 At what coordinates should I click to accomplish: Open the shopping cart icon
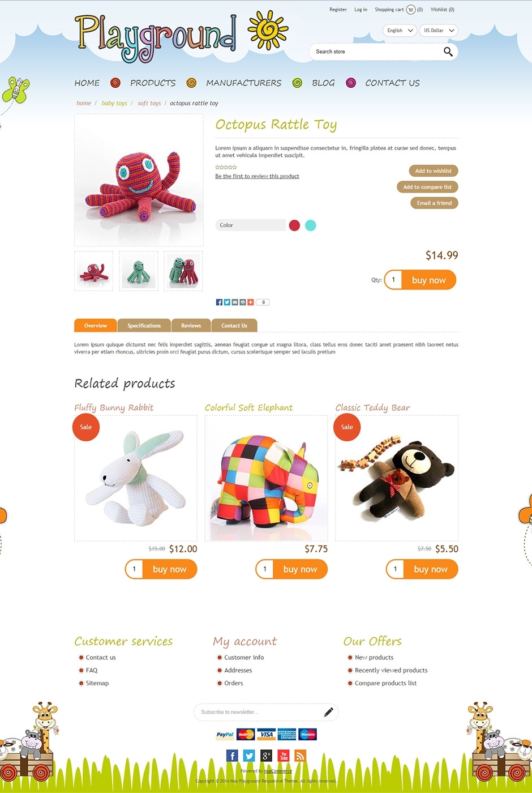click(411, 10)
